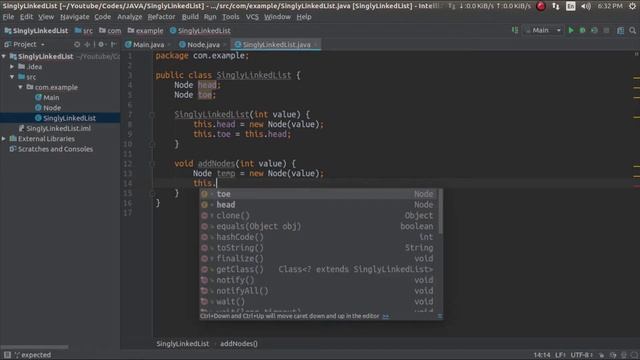The image size is (640, 360).
Task: Open the Build menu
Action: 190,17
